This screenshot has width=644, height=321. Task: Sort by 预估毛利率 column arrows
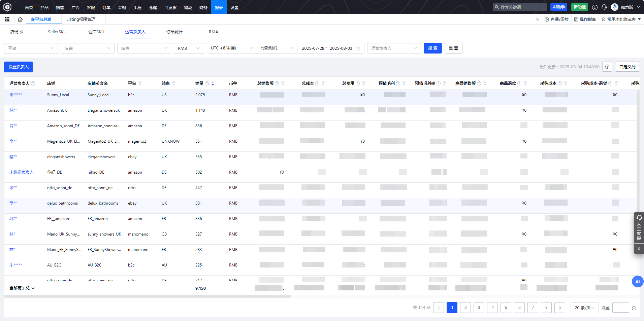444,83
